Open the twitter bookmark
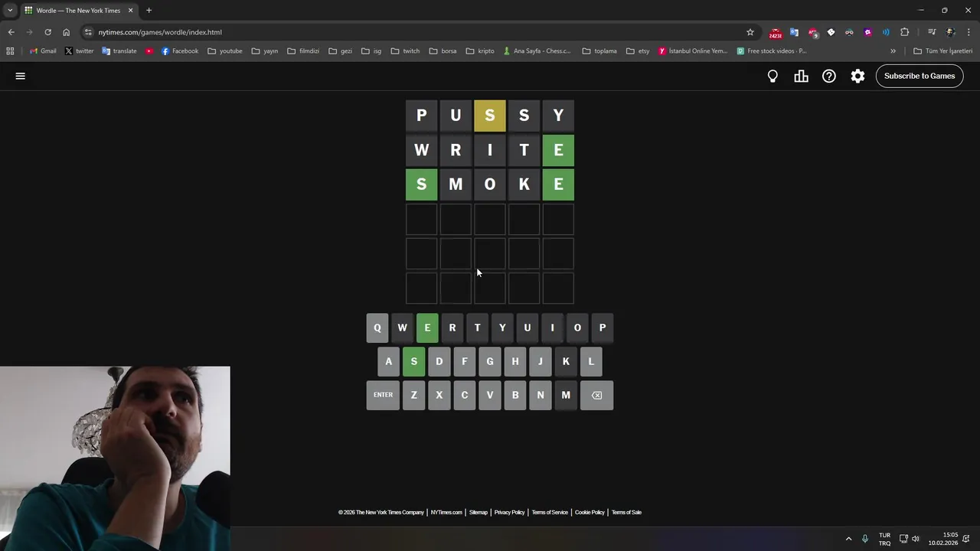 point(79,51)
